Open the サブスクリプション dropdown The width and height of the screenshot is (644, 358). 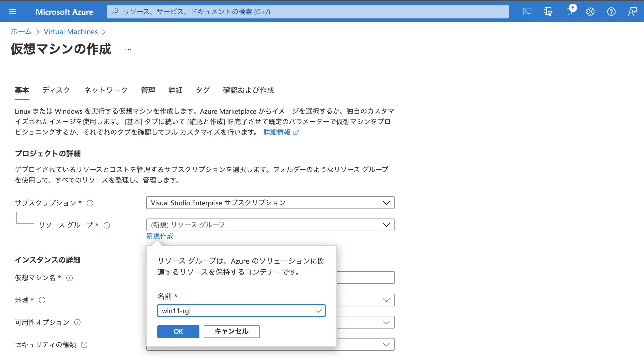pos(270,203)
